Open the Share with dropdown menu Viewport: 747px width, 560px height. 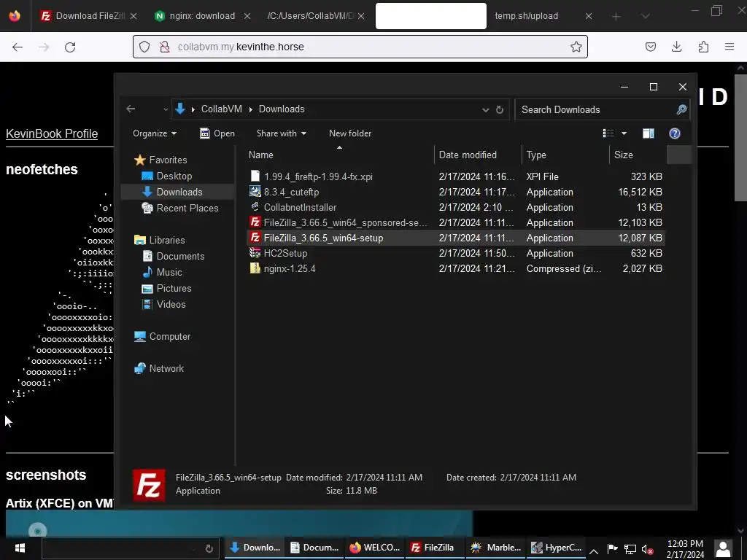click(x=281, y=133)
